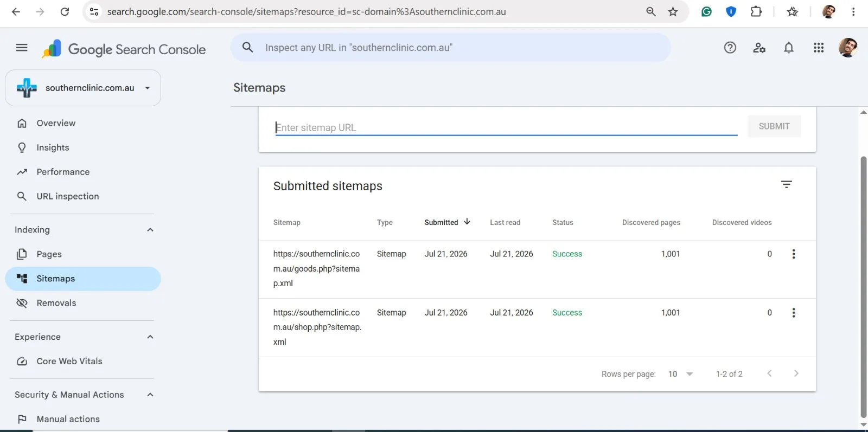868x432 pixels.
Task: Open the notifications bell
Action: (789, 48)
